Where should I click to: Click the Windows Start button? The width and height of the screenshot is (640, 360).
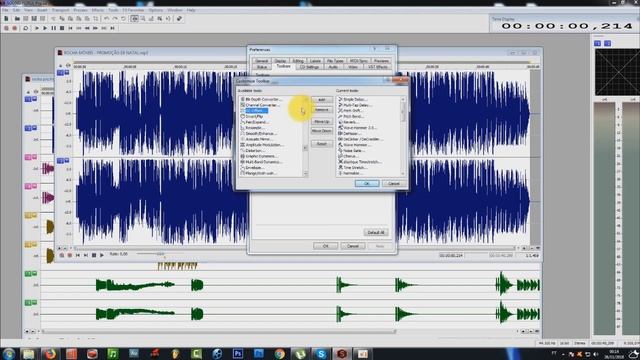[8, 353]
